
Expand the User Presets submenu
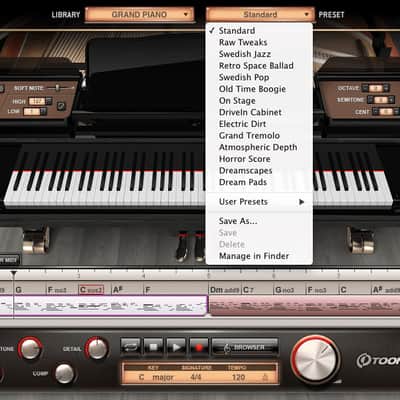pos(259,202)
